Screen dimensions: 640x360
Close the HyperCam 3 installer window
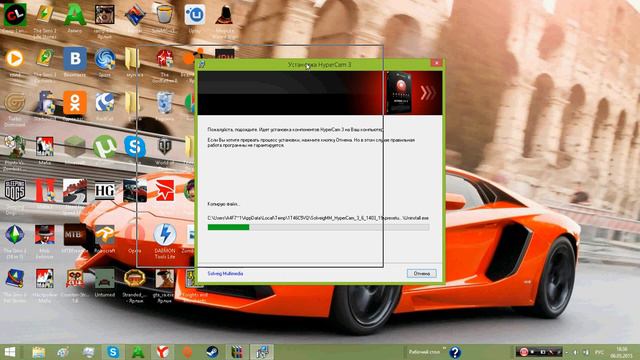(436, 63)
